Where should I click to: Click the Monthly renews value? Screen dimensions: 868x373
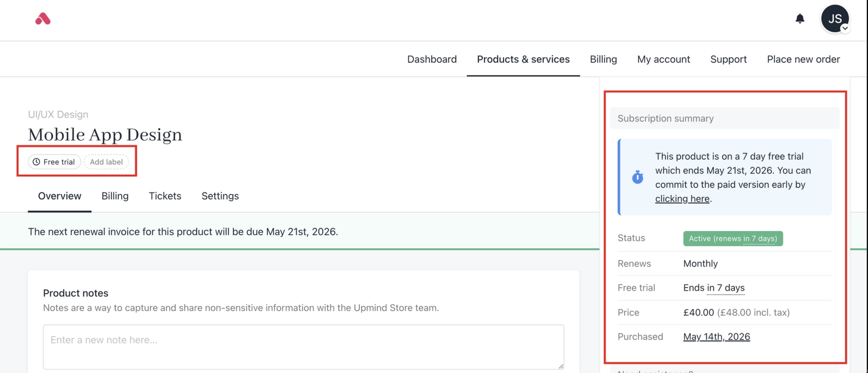[700, 263]
